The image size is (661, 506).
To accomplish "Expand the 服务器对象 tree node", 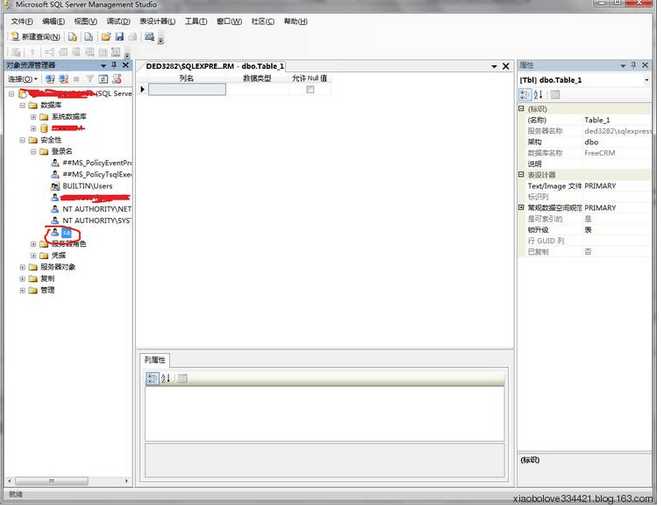I will click(22, 267).
